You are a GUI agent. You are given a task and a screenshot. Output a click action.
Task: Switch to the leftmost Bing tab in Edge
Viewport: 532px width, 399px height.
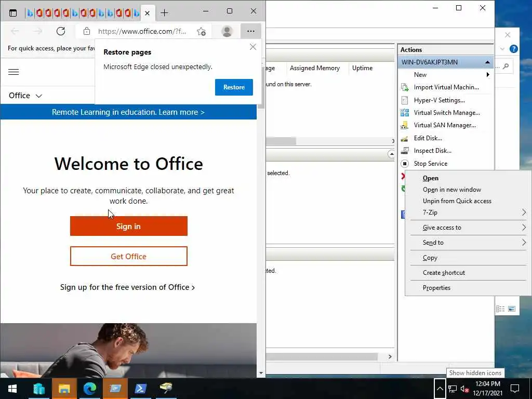(30, 13)
